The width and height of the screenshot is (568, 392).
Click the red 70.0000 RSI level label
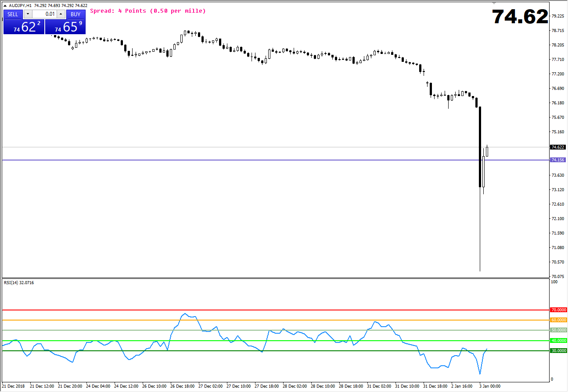[x=558, y=310]
